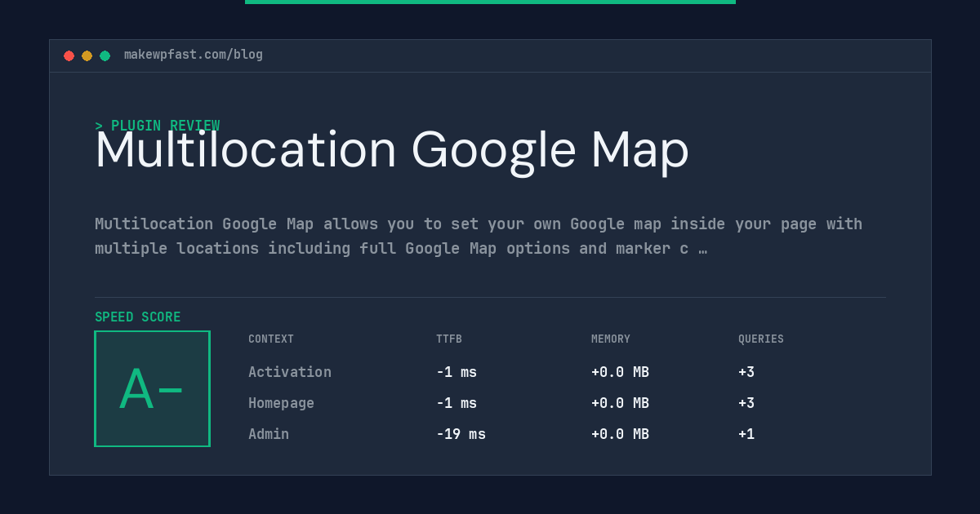Image resolution: width=980 pixels, height=514 pixels.
Task: Click the MEMORY column header
Action: tap(611, 339)
